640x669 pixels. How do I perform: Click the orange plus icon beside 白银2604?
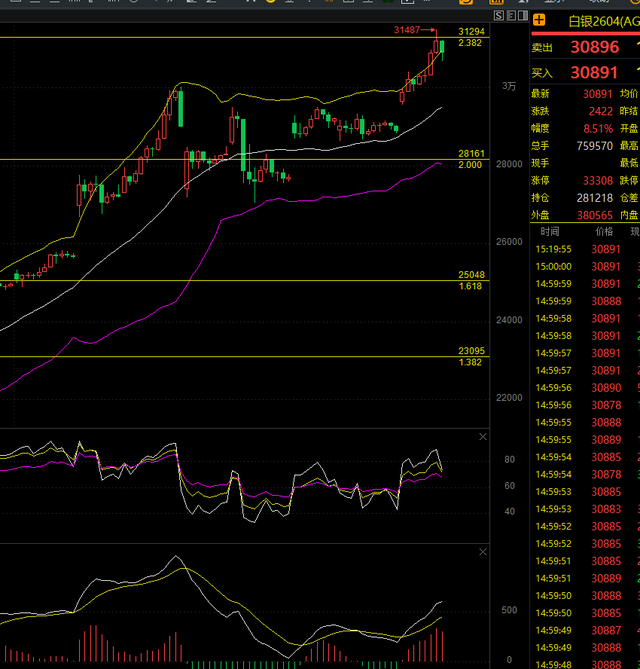click(x=539, y=20)
